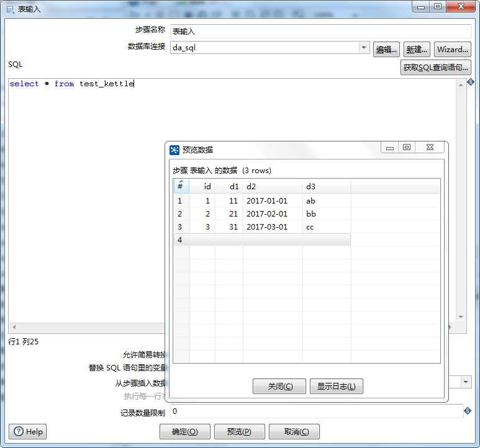Select cell cc in d3 column
Image resolution: width=480 pixels, height=448 pixels.
[x=327, y=227]
